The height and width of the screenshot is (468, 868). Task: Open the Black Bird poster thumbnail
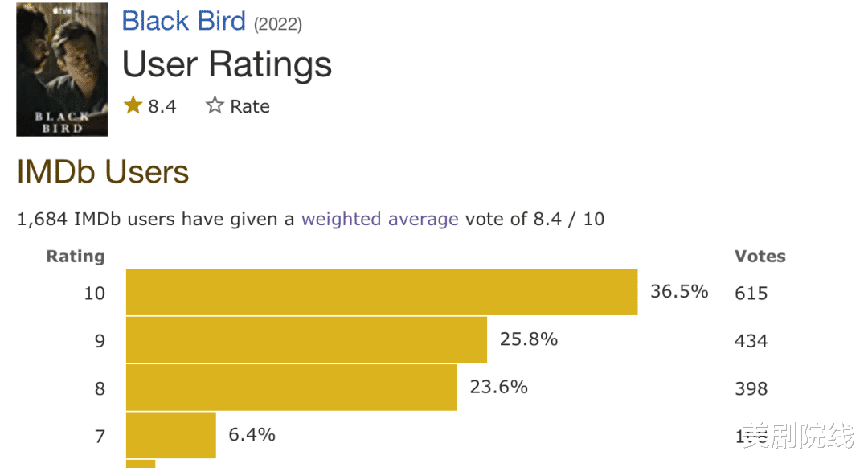click(x=62, y=69)
